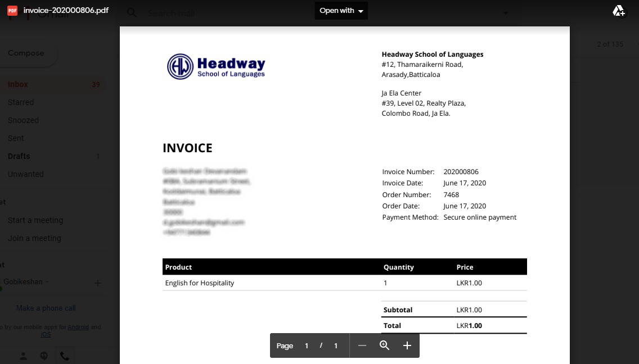This screenshot has width=639, height=364.
Task: Click the English for Hospitality product row
Action: (344, 283)
